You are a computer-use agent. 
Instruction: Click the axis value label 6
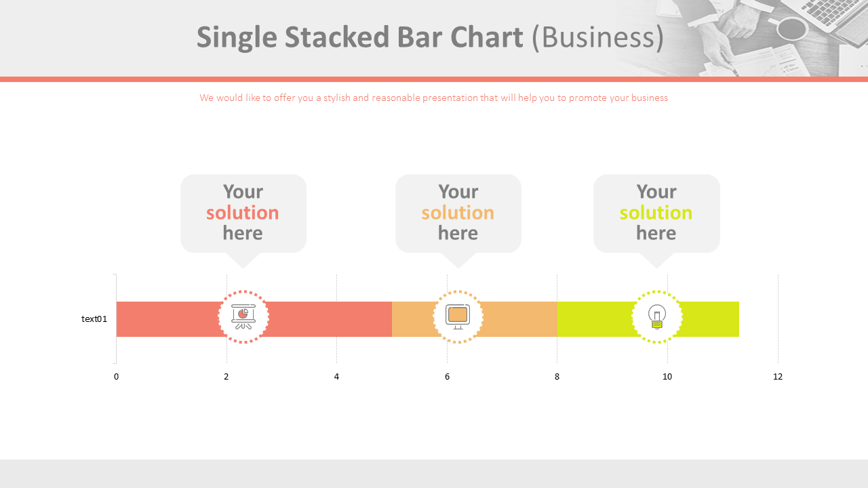[x=447, y=377]
